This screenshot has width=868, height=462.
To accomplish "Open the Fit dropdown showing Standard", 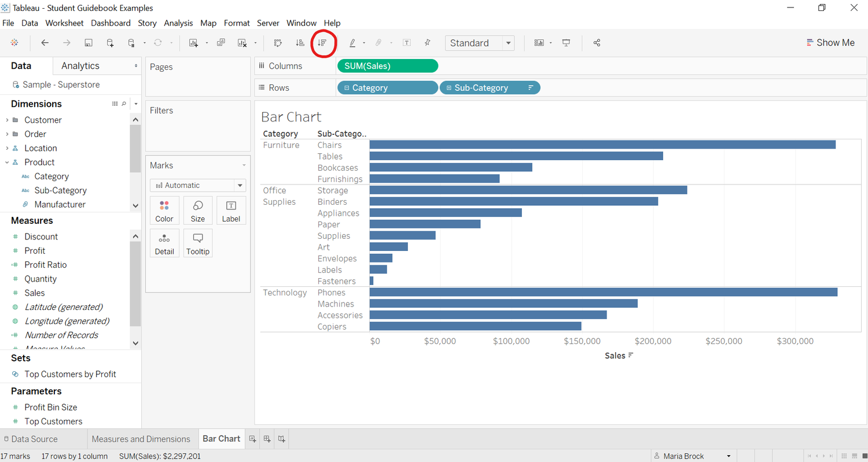I will (x=479, y=42).
